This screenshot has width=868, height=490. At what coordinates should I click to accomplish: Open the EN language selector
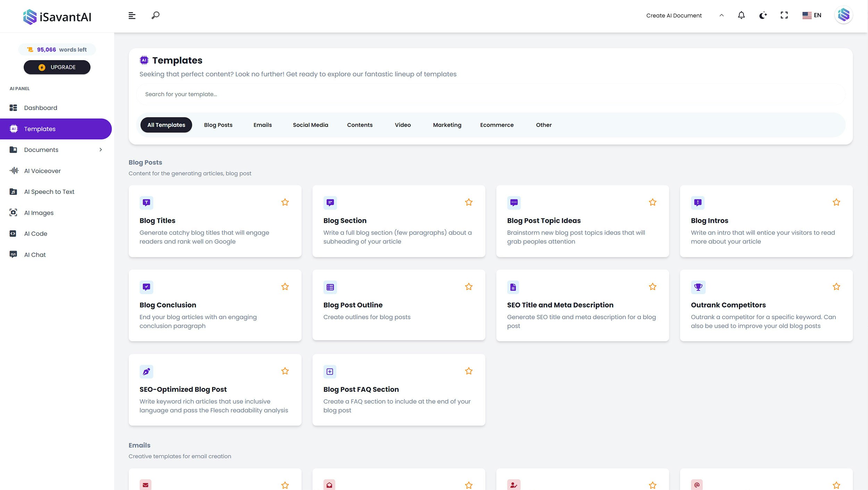812,15
